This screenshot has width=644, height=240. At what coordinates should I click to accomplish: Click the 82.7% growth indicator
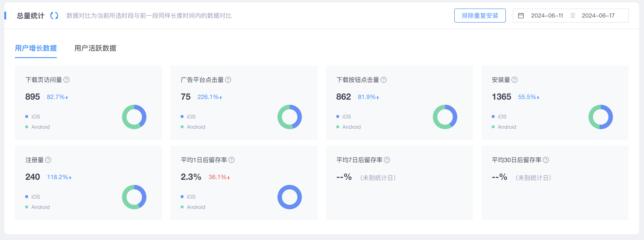(57, 97)
